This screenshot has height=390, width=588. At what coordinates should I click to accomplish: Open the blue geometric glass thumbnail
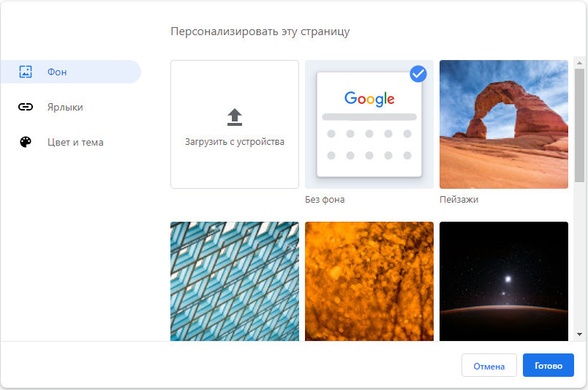(235, 281)
